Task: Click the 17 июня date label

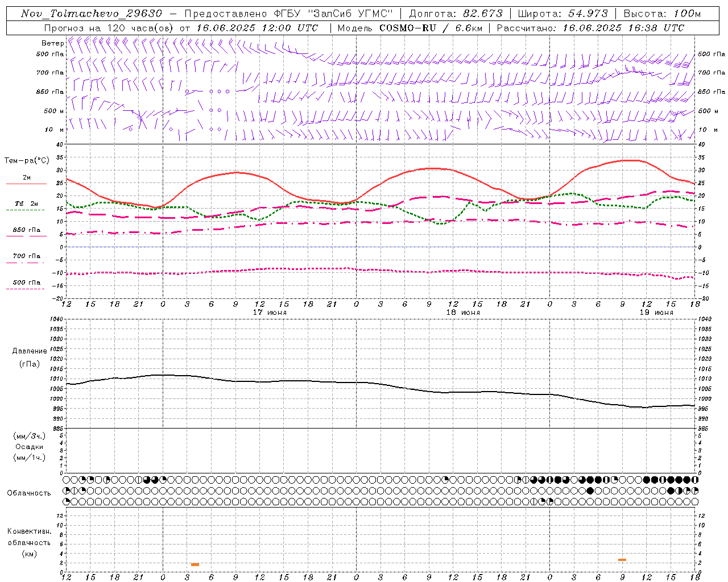Action: click(270, 313)
